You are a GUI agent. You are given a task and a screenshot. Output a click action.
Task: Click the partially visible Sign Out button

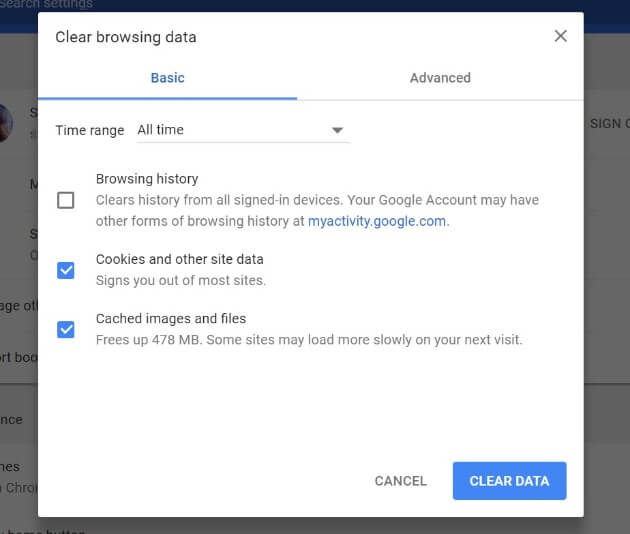pos(608,124)
